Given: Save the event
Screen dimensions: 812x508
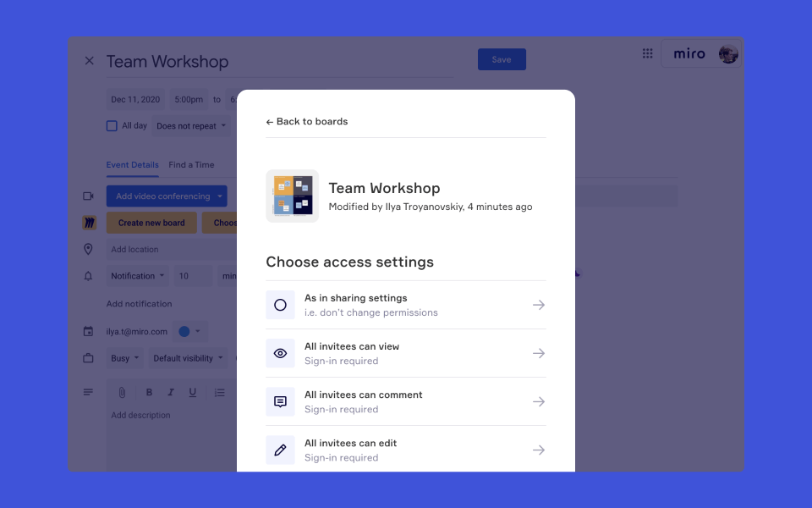Looking at the screenshot, I should point(502,59).
